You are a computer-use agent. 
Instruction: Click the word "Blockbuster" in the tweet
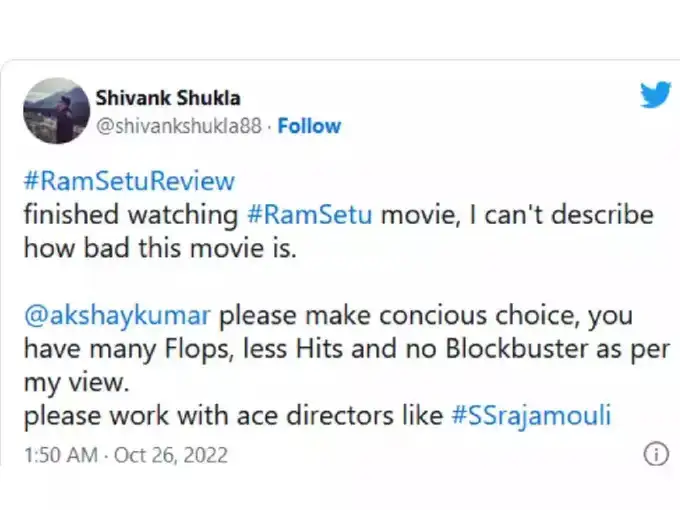point(506,350)
